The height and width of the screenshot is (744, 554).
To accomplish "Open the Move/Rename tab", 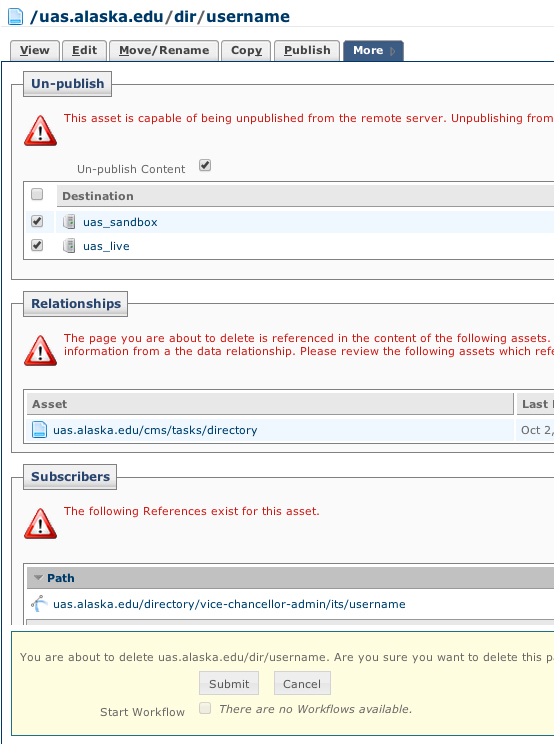I will 164,50.
